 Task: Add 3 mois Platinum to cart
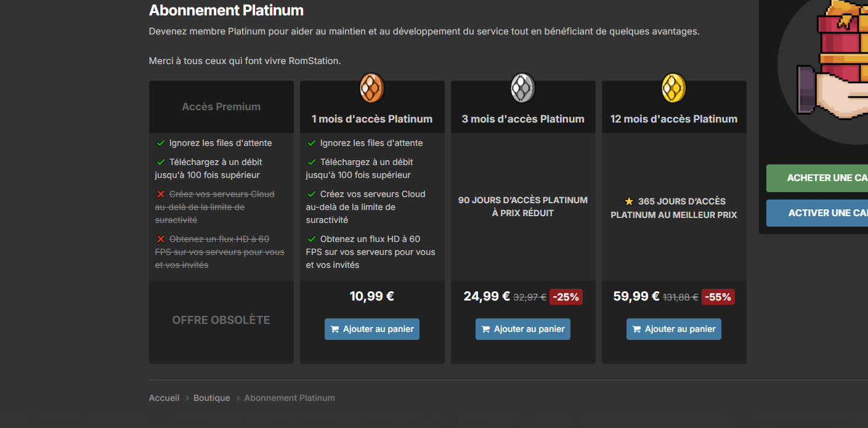(x=523, y=329)
